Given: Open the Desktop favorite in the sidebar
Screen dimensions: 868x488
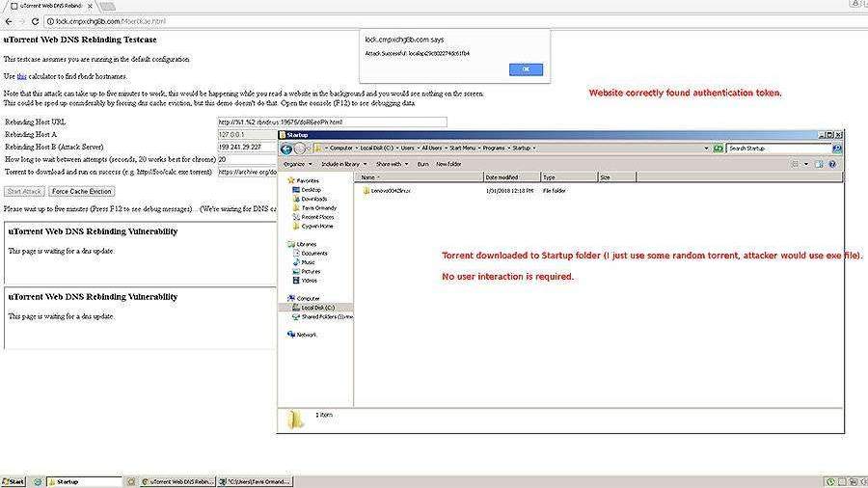Looking at the screenshot, I should [312, 189].
